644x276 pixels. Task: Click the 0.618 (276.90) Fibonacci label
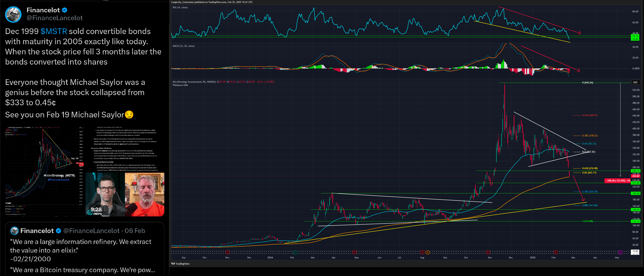(x=590, y=168)
